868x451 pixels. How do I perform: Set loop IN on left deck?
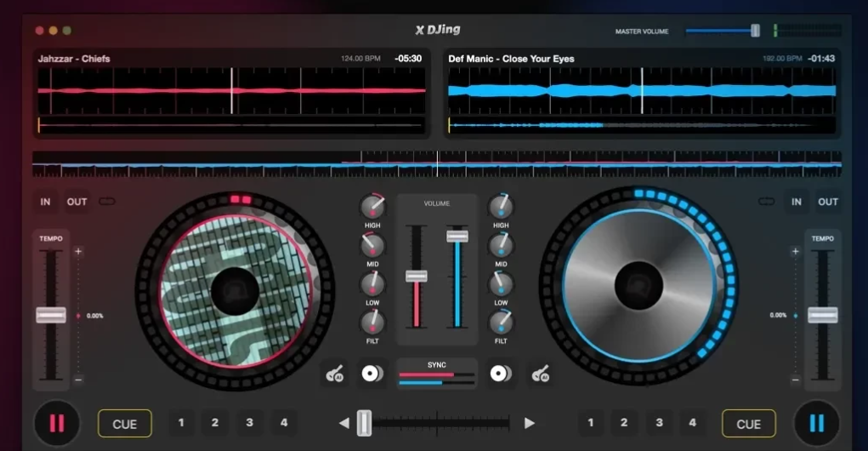(x=45, y=202)
